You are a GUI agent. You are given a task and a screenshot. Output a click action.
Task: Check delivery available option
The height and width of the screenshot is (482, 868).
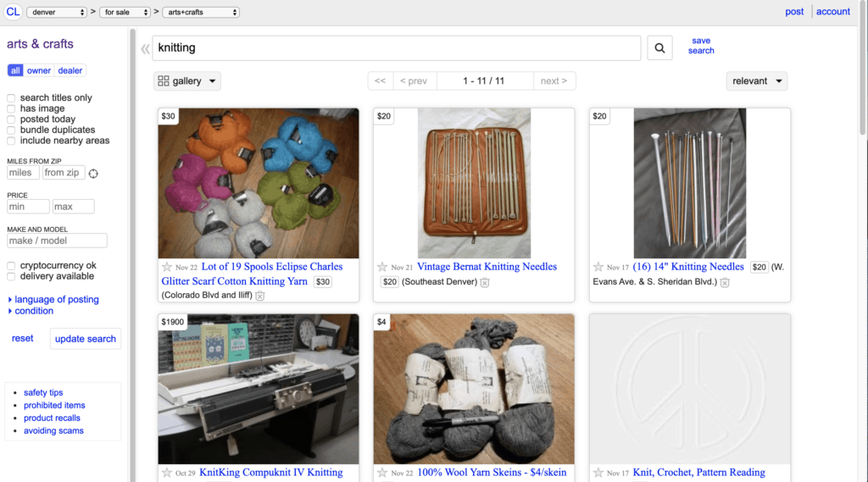(x=11, y=276)
